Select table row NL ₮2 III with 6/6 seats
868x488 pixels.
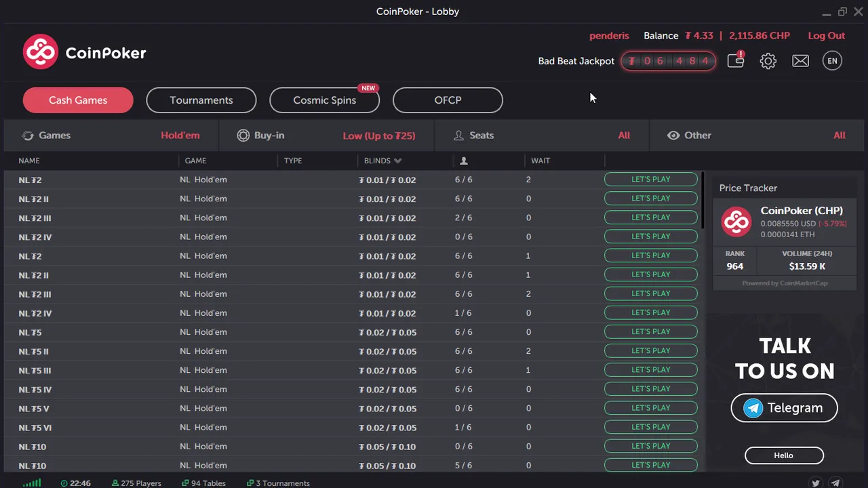[x=353, y=294]
